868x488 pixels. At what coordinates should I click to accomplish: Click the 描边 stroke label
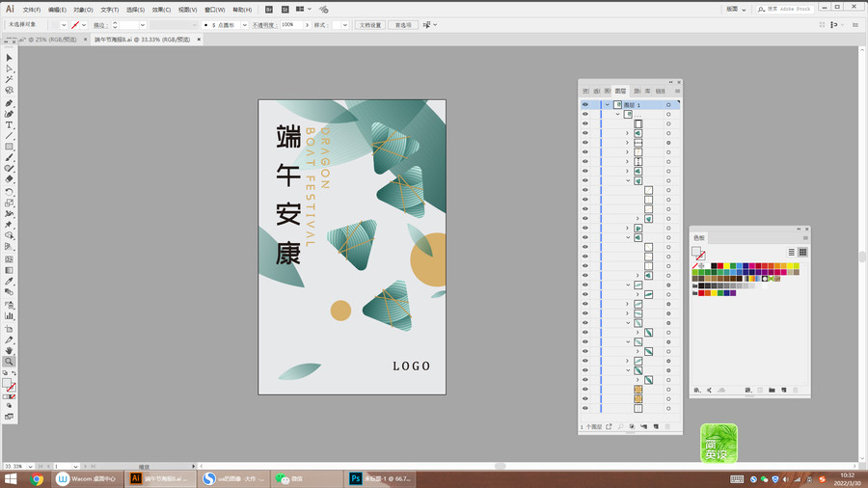99,25
